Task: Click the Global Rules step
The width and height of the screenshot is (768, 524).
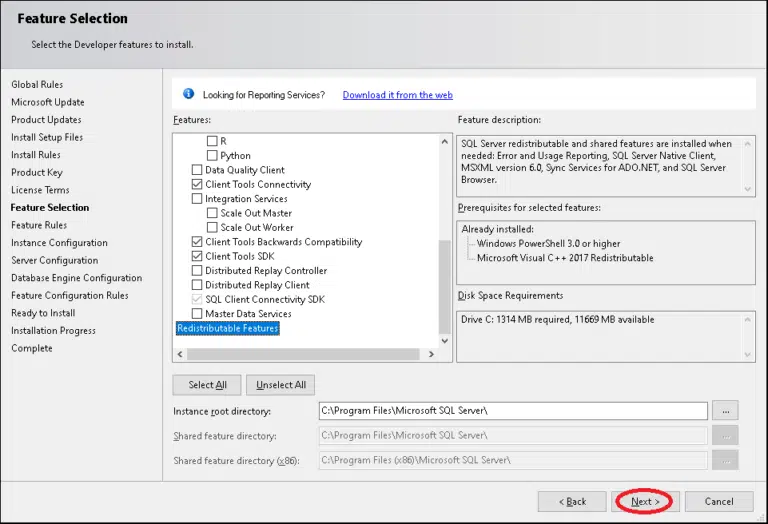Action: tap(37, 84)
